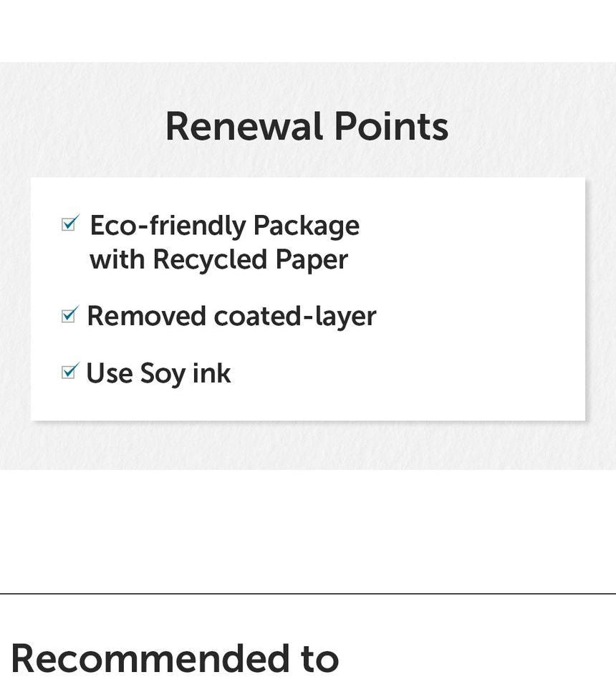Click the horizontal divider line above Recommended

308,594
